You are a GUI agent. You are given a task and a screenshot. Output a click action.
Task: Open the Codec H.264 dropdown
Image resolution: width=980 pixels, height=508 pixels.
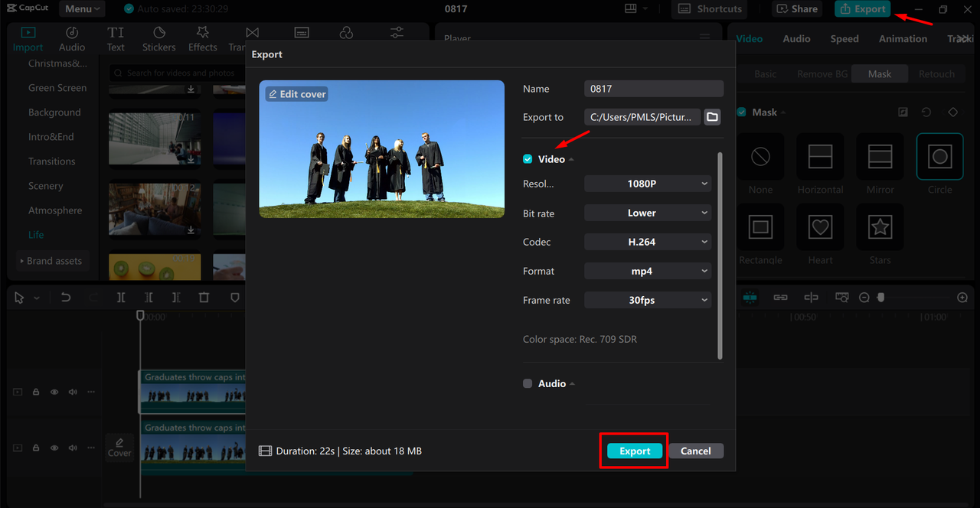point(648,242)
